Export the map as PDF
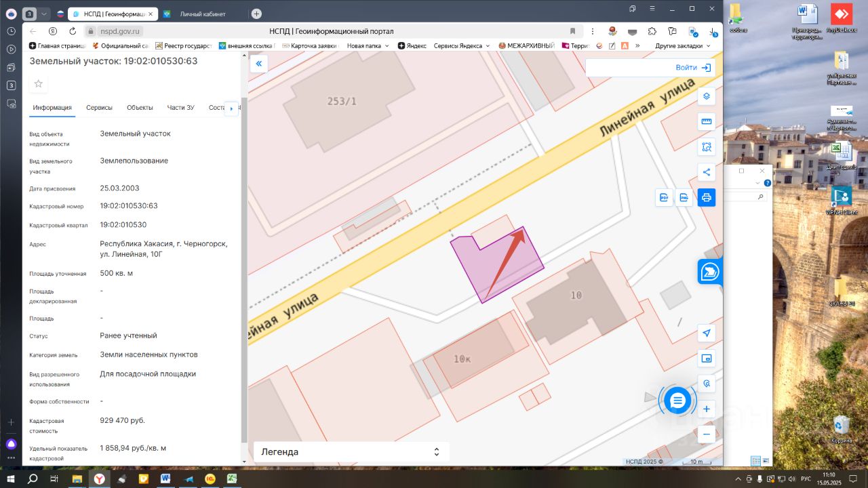Viewport: 868px width, 488px height. tap(665, 197)
